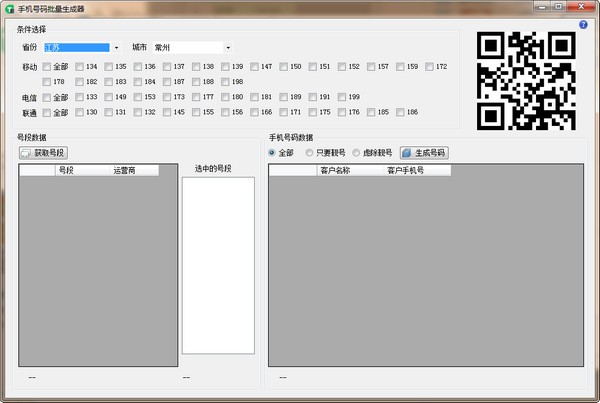
Task: Tick the 130 Unicom prefix checkbox
Action: [79, 113]
